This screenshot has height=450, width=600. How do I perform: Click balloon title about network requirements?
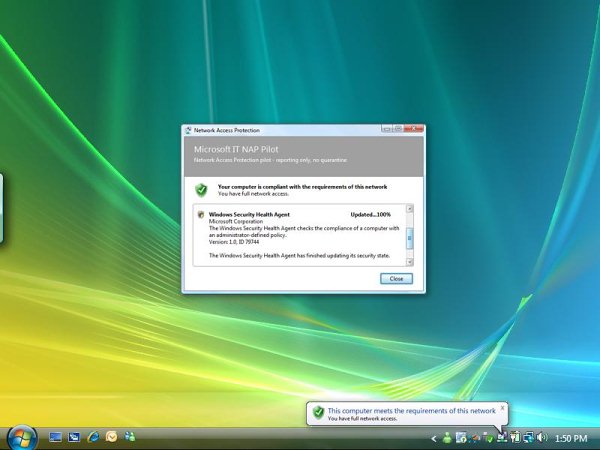[x=411, y=411]
